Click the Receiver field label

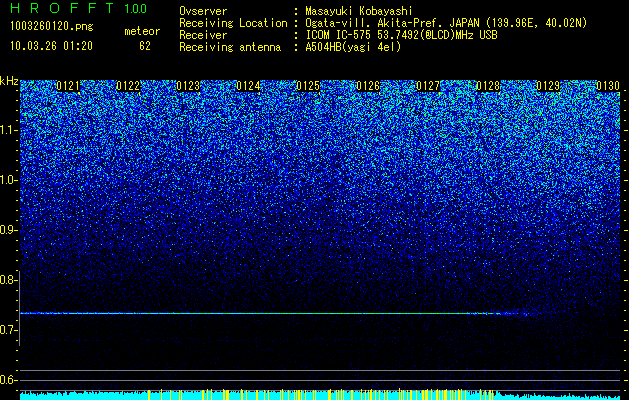[x=203, y=35]
